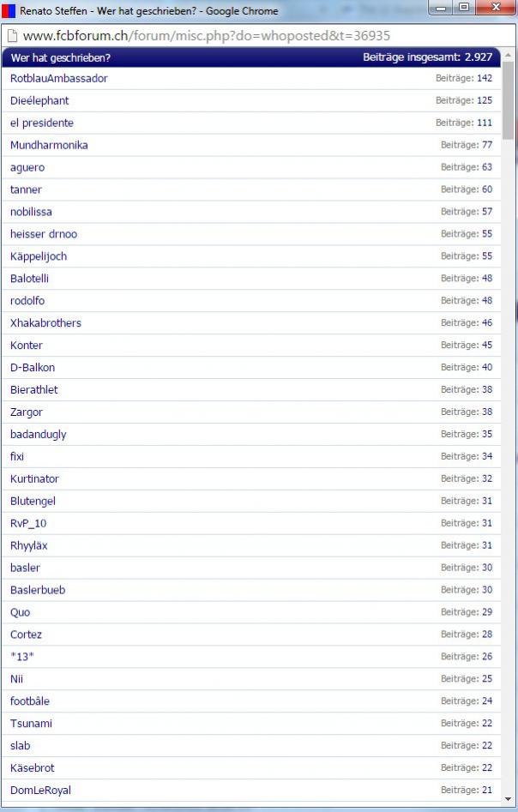Image resolution: width=518 pixels, height=812 pixels.
Task: Click the address bar URL field
Action: click(x=206, y=37)
